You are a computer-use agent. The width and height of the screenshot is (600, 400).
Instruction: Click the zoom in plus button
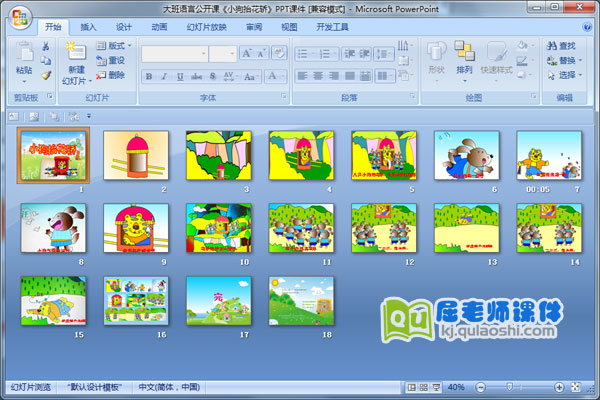558,387
